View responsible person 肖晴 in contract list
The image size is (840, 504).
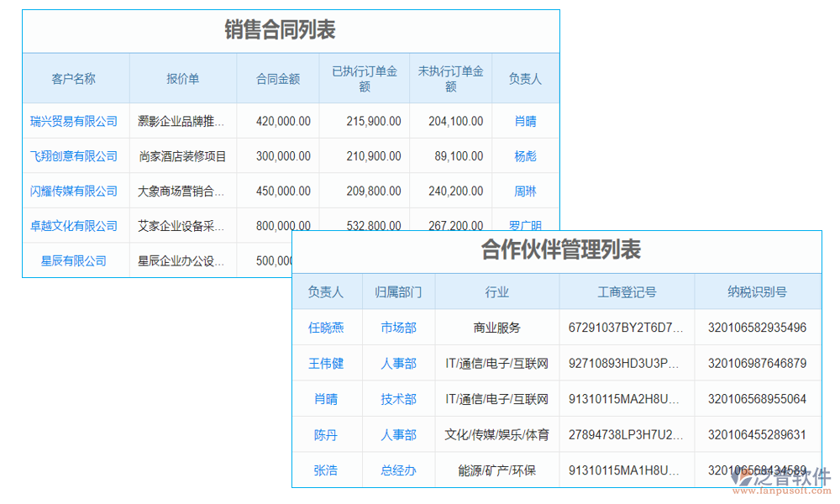pyautogui.click(x=525, y=121)
